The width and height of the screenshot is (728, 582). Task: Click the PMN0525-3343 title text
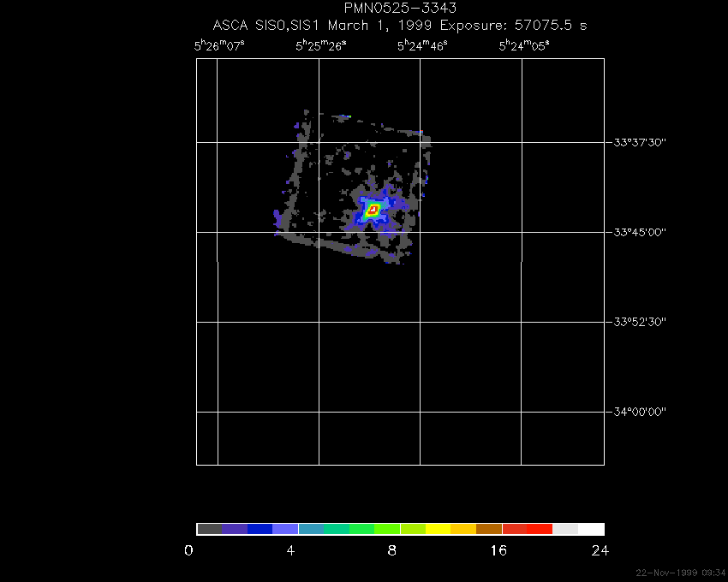(x=400, y=8)
